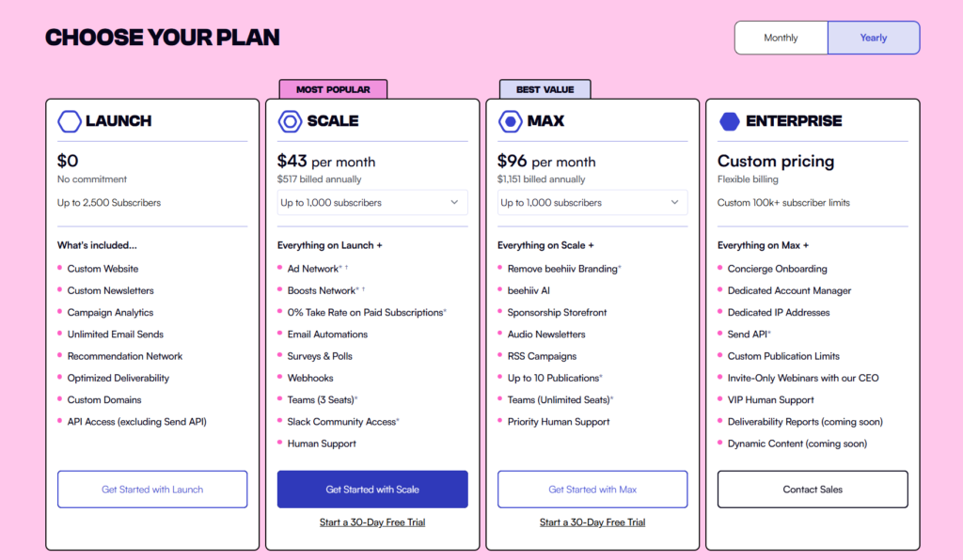This screenshot has width=963, height=560.
Task: Click Get Started with Max
Action: [592, 489]
